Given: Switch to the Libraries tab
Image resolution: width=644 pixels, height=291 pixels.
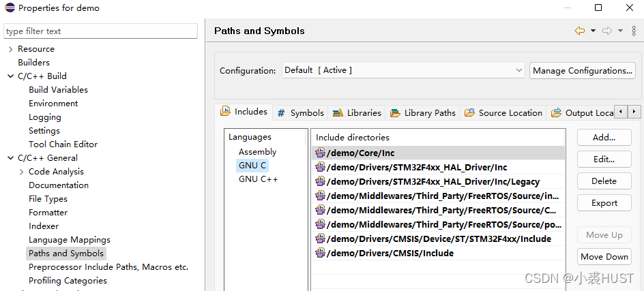Looking at the screenshot, I should click(x=357, y=113).
